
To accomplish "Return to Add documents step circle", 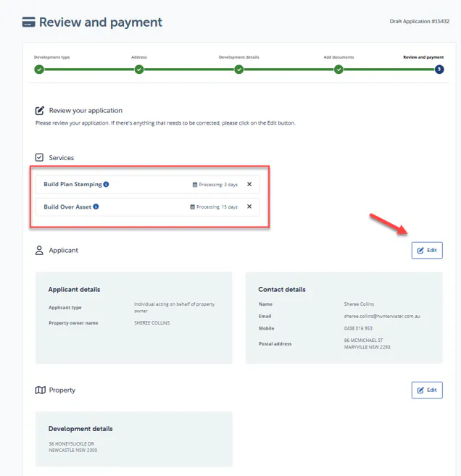I will [339, 70].
